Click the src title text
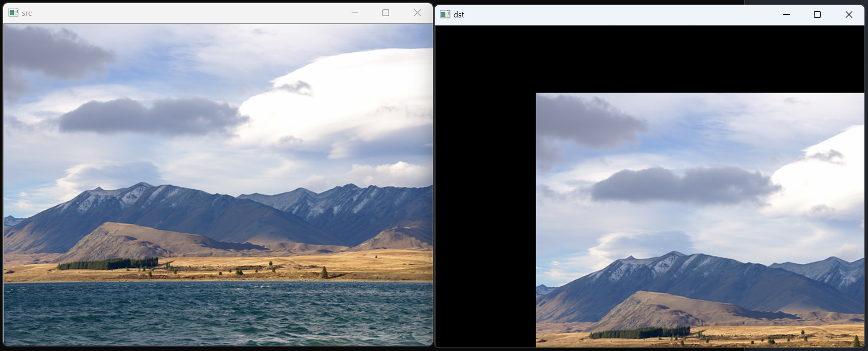The image size is (868, 351). 27,13
